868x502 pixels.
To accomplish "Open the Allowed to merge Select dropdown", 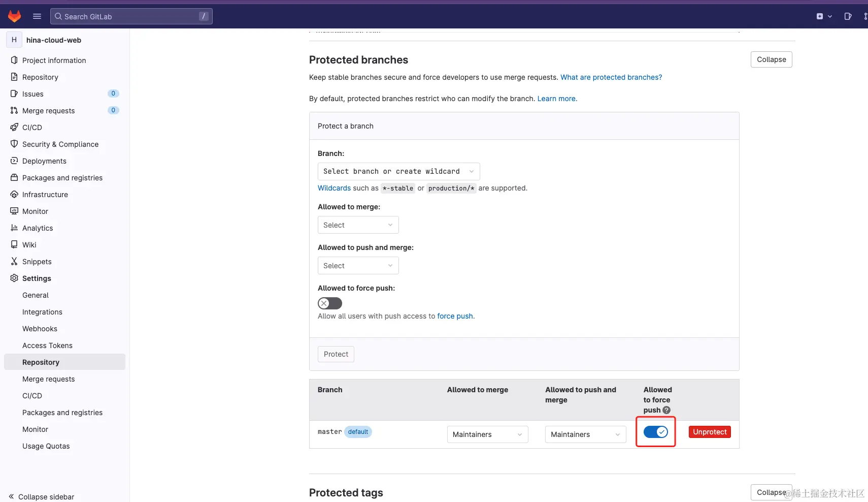I will click(x=358, y=225).
